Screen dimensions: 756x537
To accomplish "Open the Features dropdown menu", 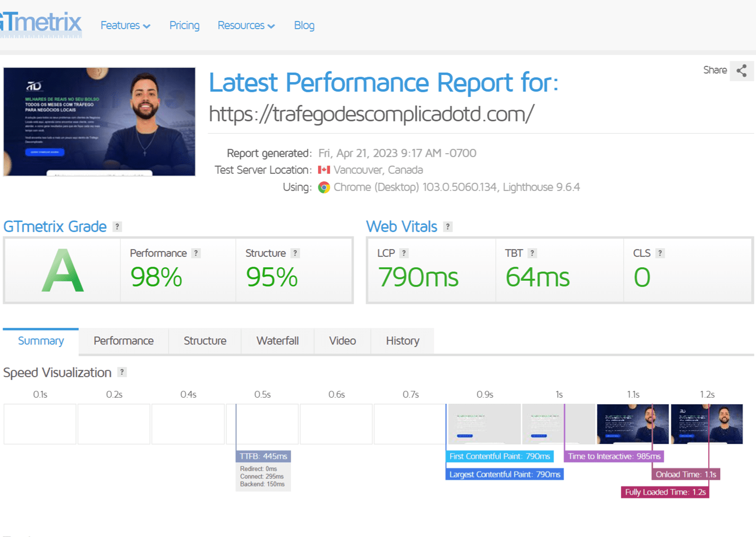I will [x=125, y=25].
